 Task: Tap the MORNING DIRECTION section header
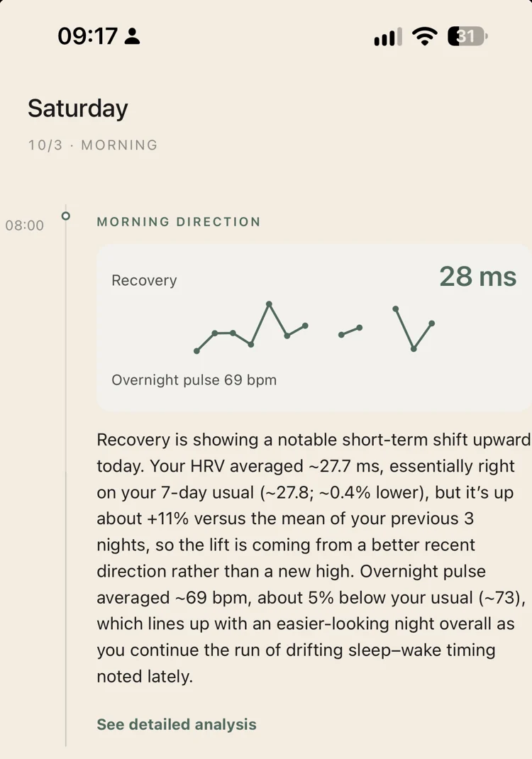[179, 222]
